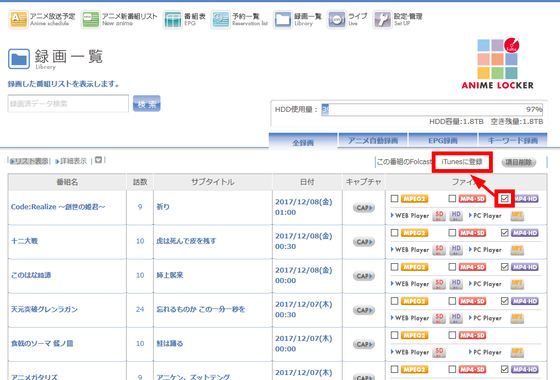Check the MP4-SD box for このはな綺譚
This screenshot has height=380, width=560.
click(452, 267)
